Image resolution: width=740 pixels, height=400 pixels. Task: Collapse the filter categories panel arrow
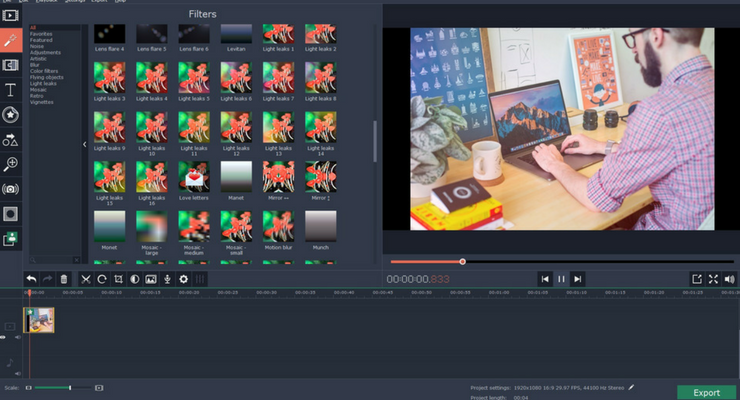(84, 144)
